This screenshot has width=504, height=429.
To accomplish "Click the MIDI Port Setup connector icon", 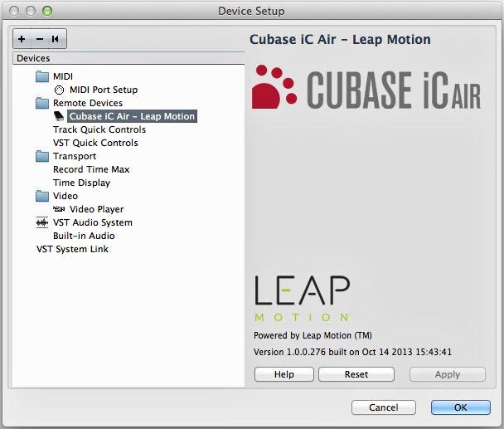I will [x=59, y=90].
